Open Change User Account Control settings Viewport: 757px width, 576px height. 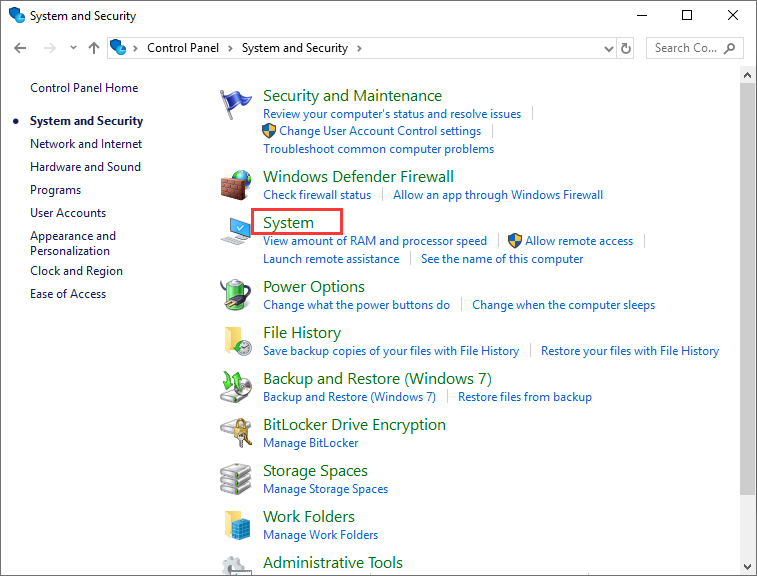point(380,131)
